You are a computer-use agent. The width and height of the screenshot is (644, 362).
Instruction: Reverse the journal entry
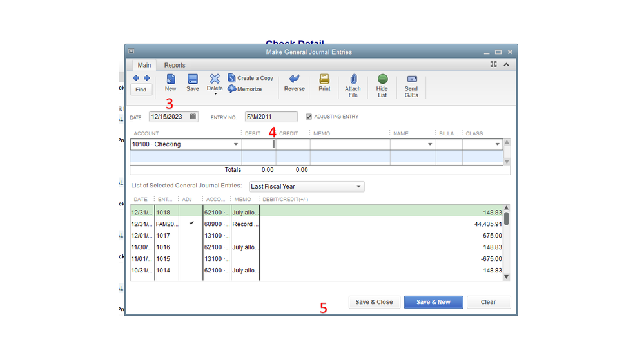click(x=295, y=82)
